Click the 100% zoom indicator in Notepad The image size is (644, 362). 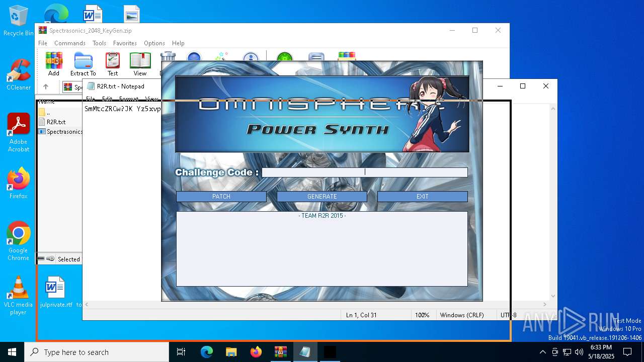coord(422,315)
